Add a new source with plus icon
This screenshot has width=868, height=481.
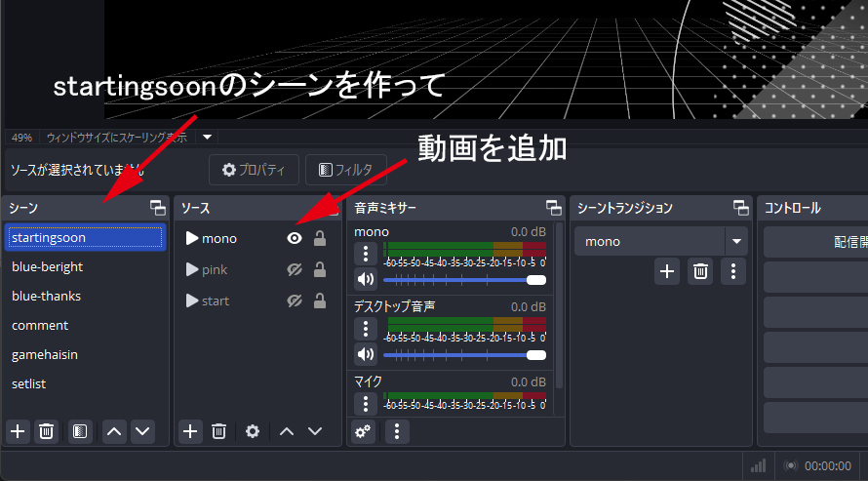click(191, 430)
